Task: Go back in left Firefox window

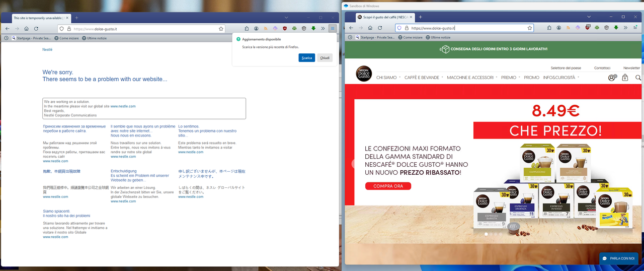Action: 7,29
